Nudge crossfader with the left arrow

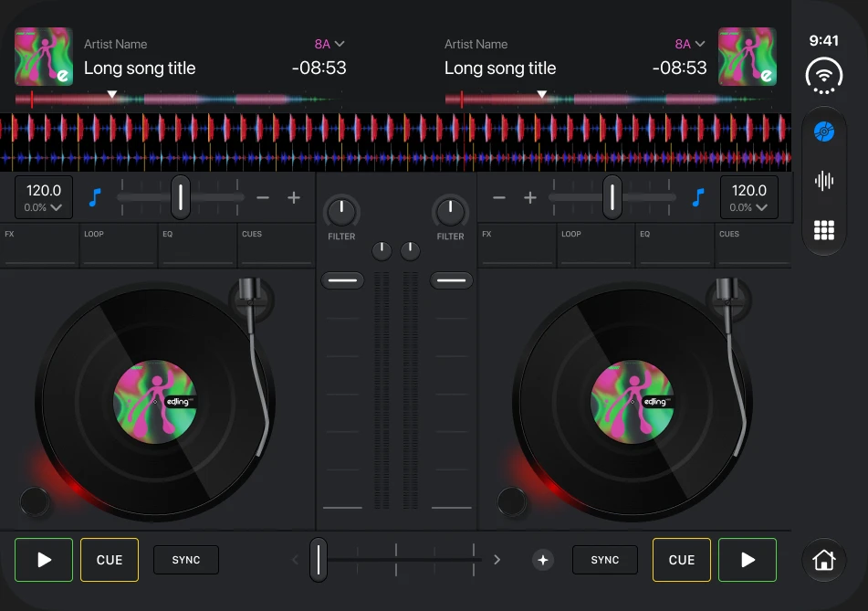(295, 560)
